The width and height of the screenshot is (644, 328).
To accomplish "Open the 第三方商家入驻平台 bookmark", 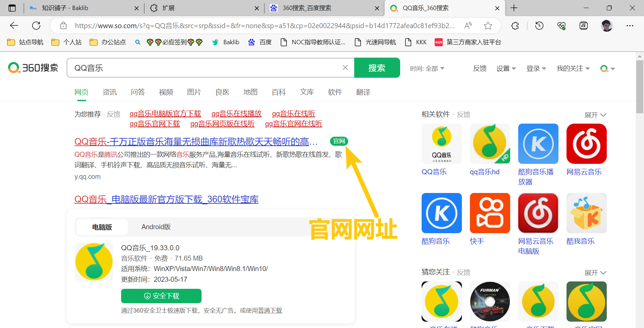I will coord(468,42).
